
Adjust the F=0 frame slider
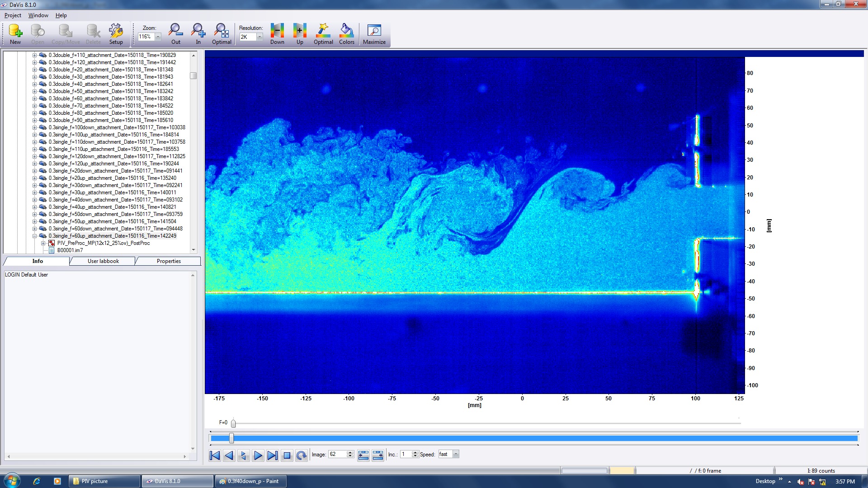point(233,423)
